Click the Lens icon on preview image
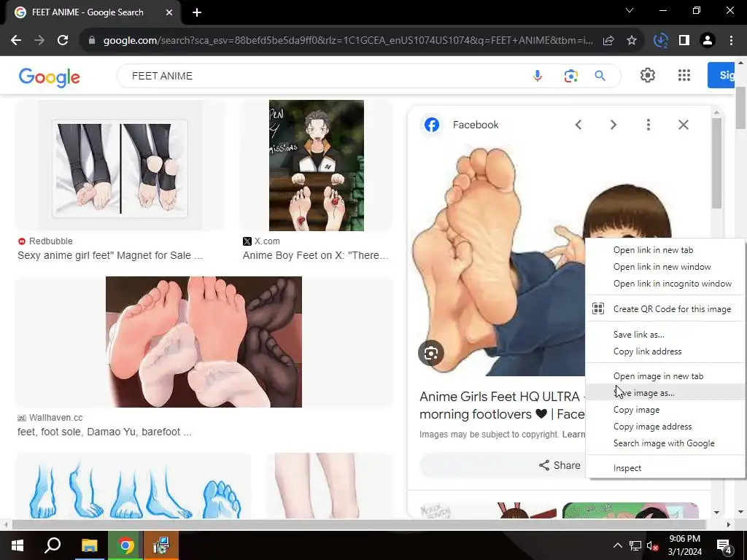Image resolution: width=747 pixels, height=560 pixels. [430, 354]
